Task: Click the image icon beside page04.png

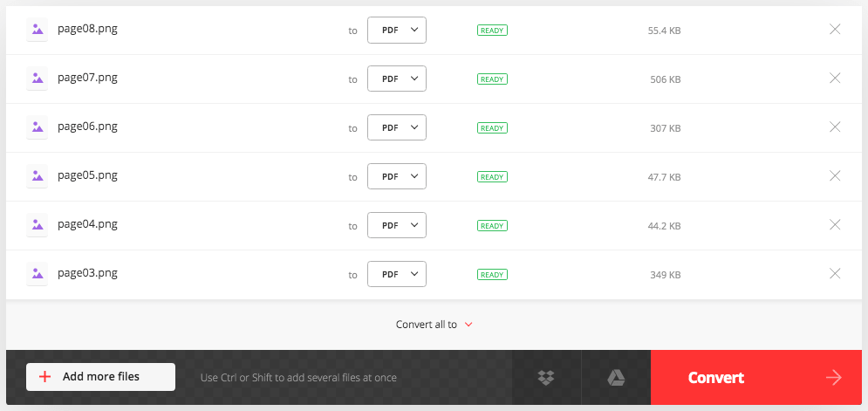Action: point(38,225)
